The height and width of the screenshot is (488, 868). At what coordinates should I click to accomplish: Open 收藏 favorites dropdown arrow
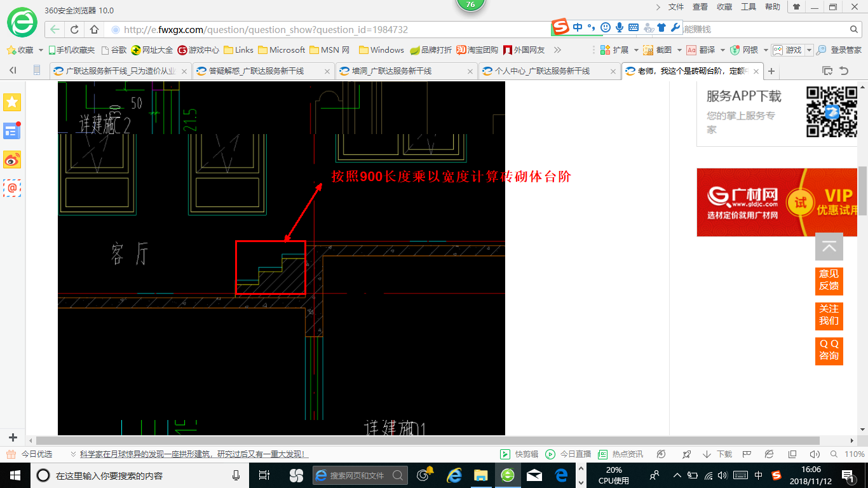tap(41, 50)
